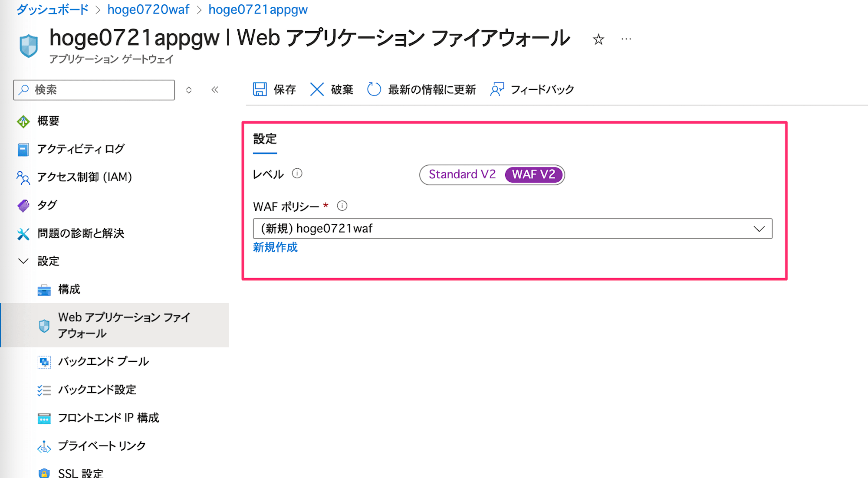Open the more options ellipsis in the title

pyautogui.click(x=626, y=39)
